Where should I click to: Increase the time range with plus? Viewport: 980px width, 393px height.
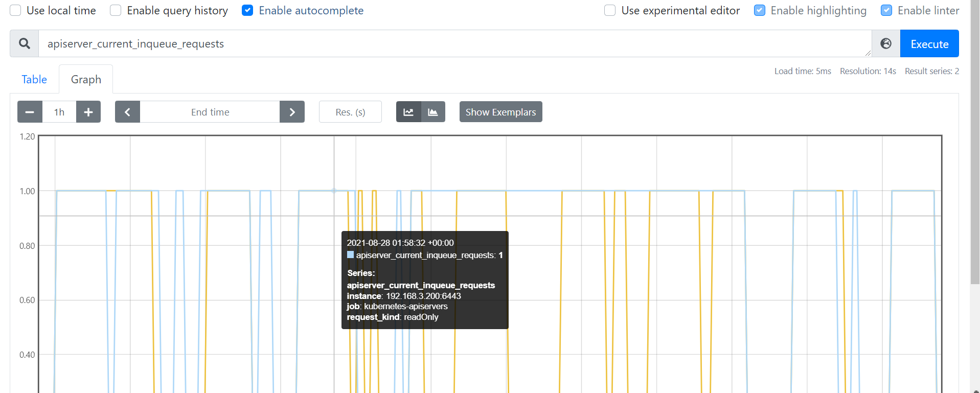coord(88,112)
